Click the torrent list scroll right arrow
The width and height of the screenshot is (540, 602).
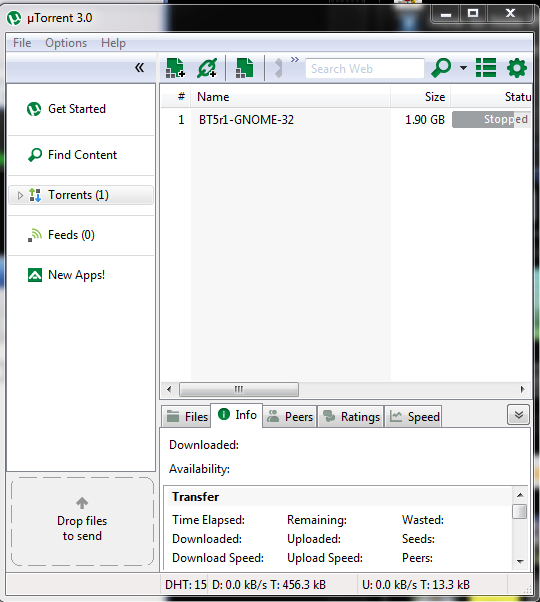[523, 389]
